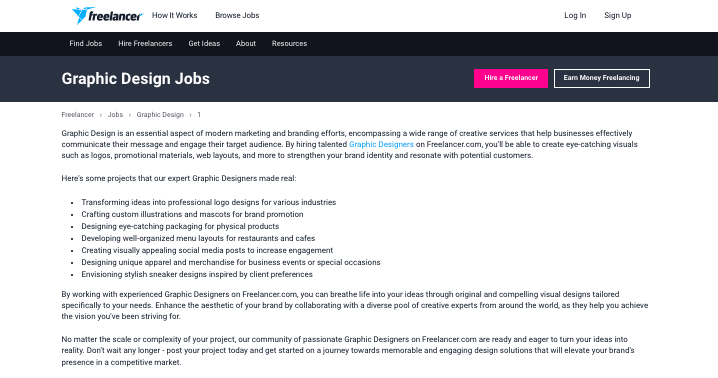Select the Hire Freelancers tab
Viewport: 718px width, 378px height.
coord(145,44)
